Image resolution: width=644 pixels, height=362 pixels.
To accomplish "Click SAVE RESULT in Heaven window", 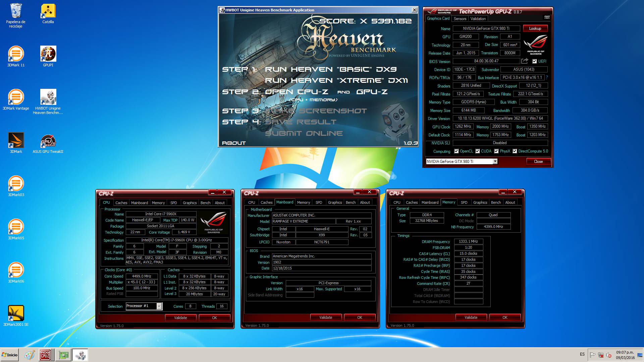I will pos(301,122).
